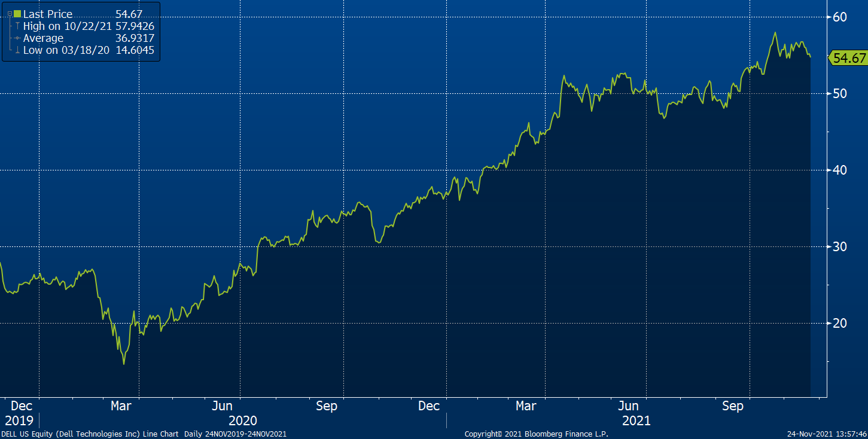The image size is (868, 439).
Task: Click the 36.9317 average value
Action: click(x=135, y=38)
